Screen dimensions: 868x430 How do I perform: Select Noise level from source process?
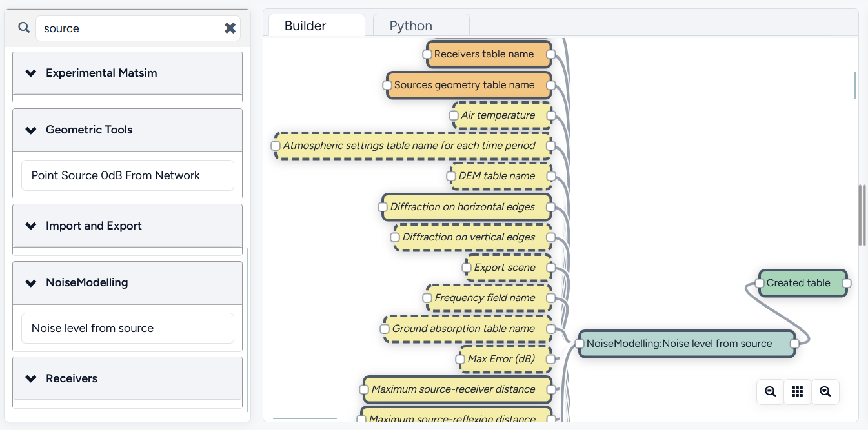click(x=128, y=328)
